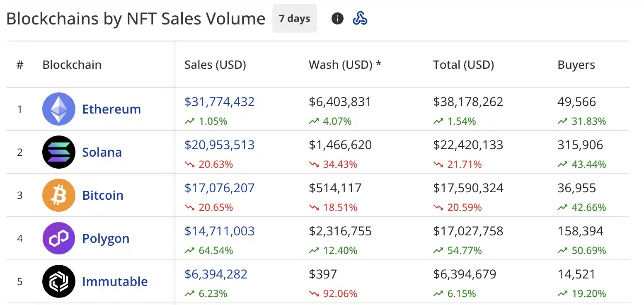The image size is (644, 305).
Task: Click Ethereum sales value $31,774,432
Action: coord(219,102)
